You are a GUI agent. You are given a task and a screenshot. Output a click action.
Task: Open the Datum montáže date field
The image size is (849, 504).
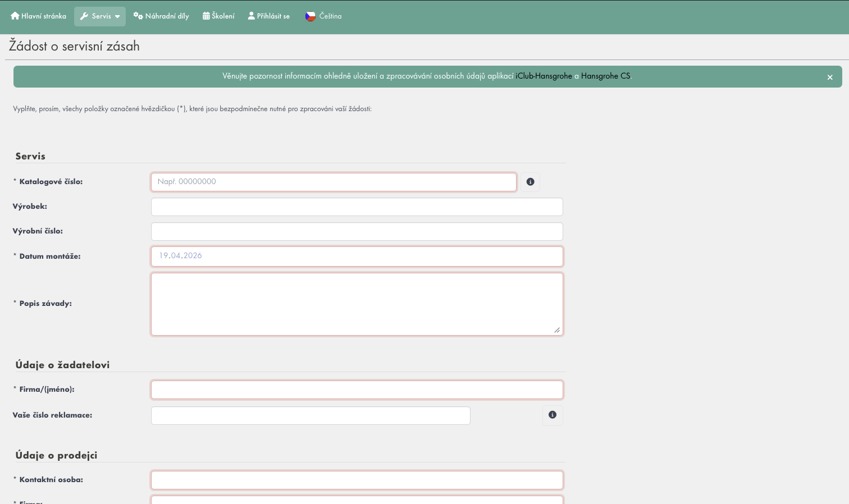click(x=357, y=256)
